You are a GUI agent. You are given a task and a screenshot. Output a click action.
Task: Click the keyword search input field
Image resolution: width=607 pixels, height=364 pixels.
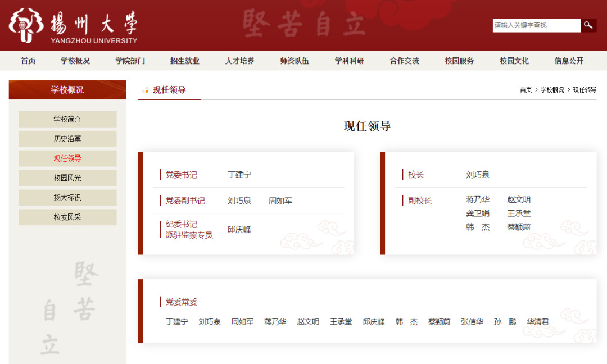pyautogui.click(x=536, y=25)
